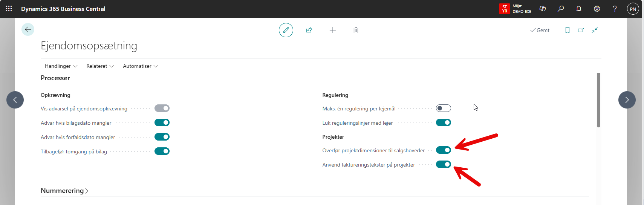This screenshot has height=205, width=644.
Task: Open the Relateret dropdown menu
Action: 100,66
